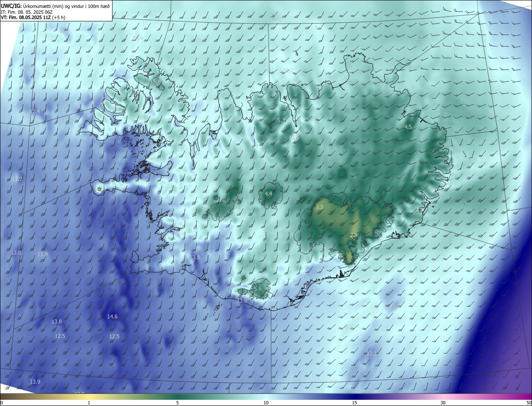Click the 10.5 value label
The width and height of the screenshot is (532, 406).
click(294, 138)
